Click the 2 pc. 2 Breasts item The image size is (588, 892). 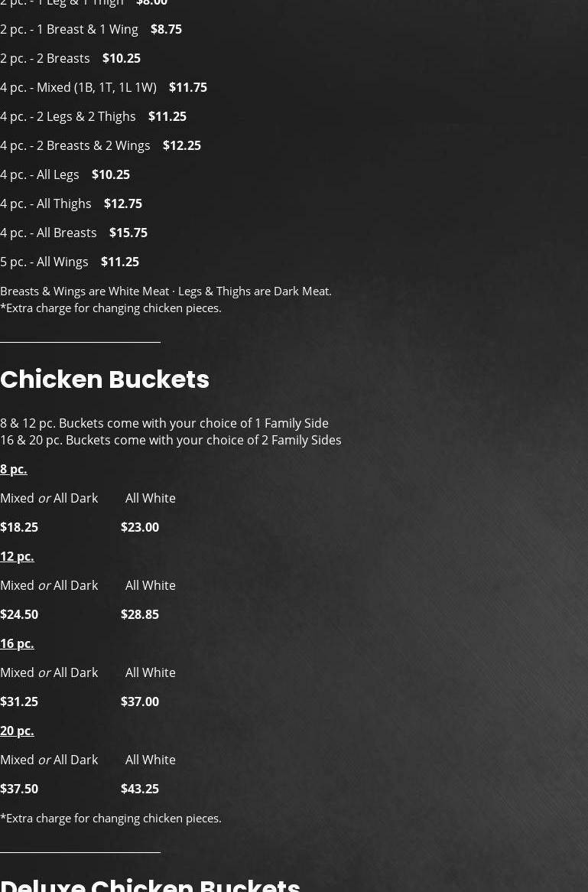click(45, 58)
